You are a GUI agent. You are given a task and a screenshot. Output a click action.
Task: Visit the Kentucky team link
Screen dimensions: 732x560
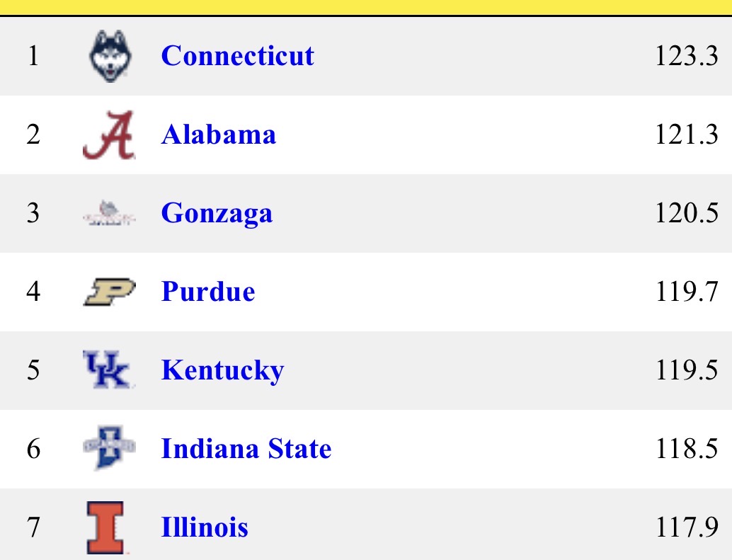[x=222, y=370]
